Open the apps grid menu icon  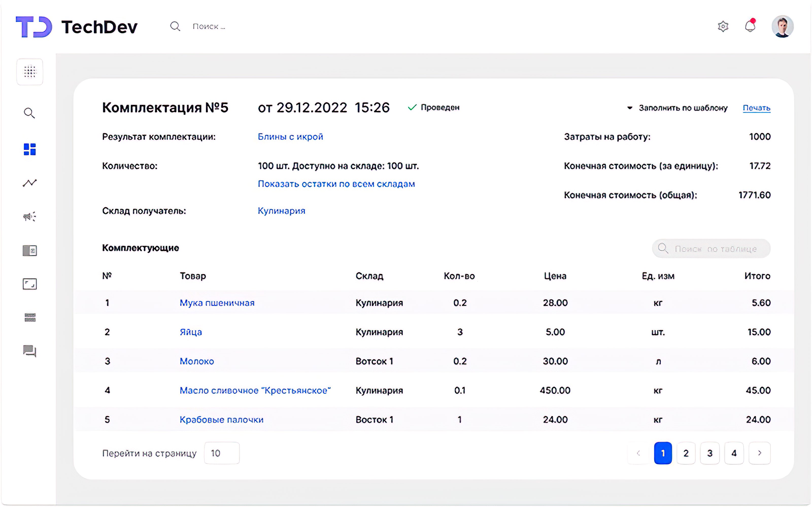click(x=29, y=71)
